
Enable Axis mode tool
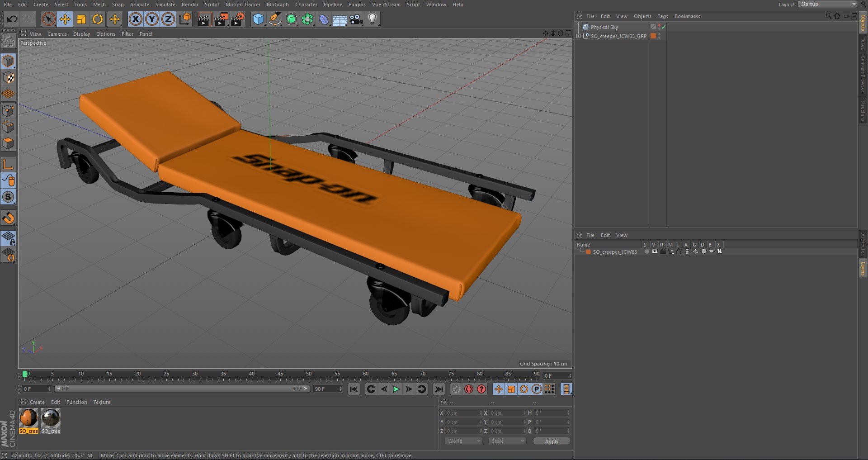pos(8,164)
